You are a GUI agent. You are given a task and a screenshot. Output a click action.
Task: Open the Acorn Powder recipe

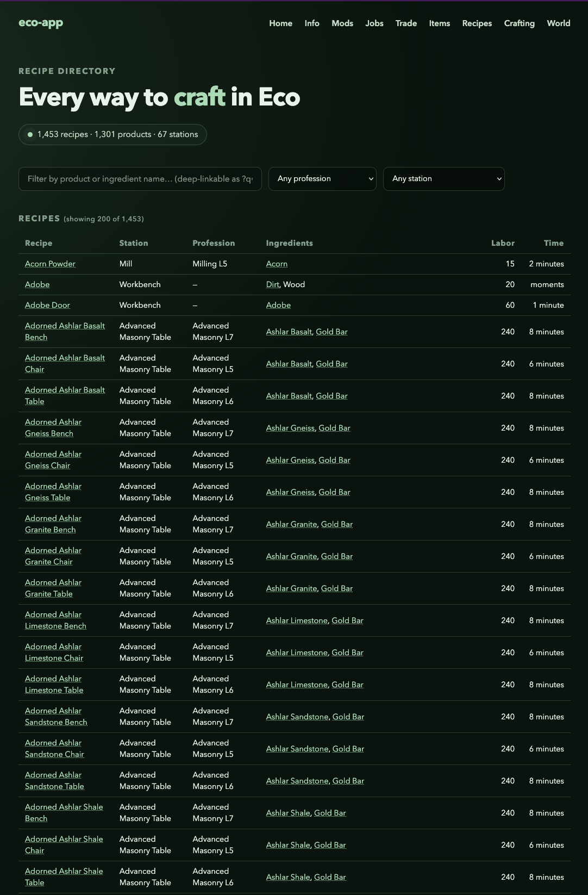(50, 264)
